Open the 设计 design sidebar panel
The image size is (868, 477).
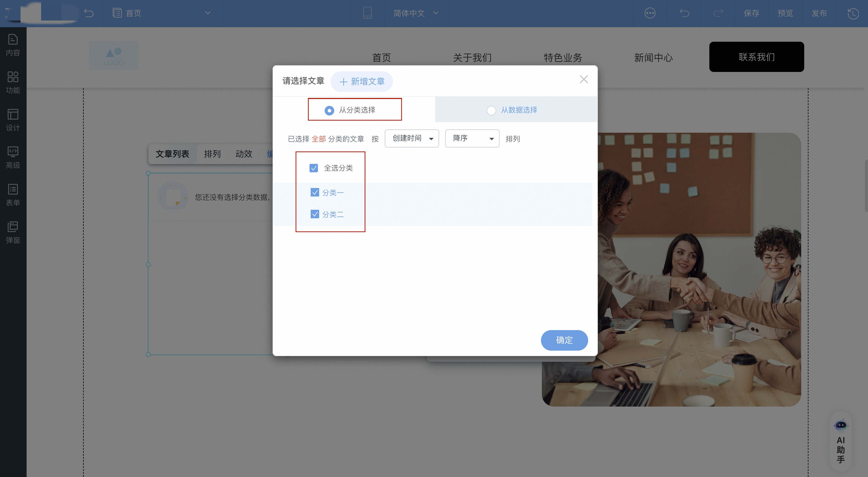pos(13,120)
